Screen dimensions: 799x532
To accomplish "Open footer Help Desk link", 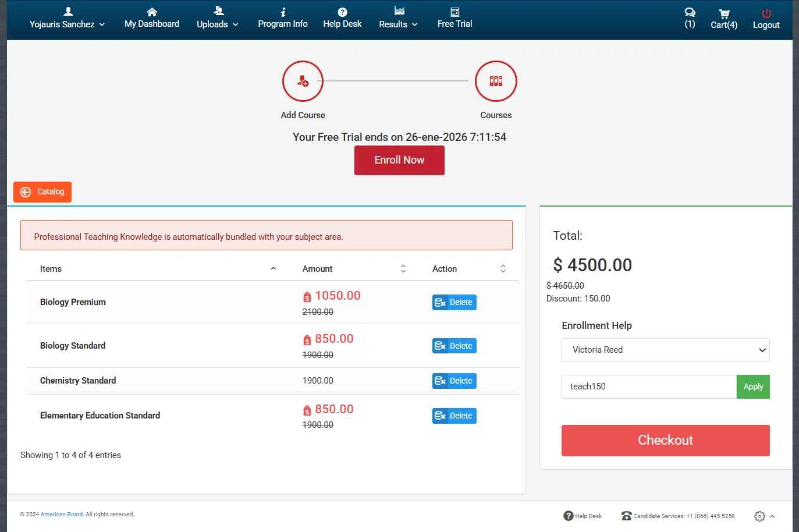I will [588, 516].
